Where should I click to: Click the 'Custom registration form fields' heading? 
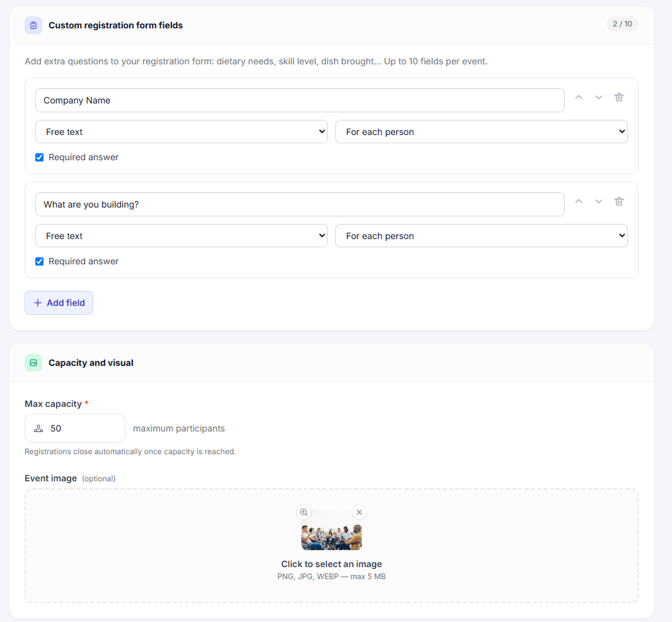click(116, 25)
